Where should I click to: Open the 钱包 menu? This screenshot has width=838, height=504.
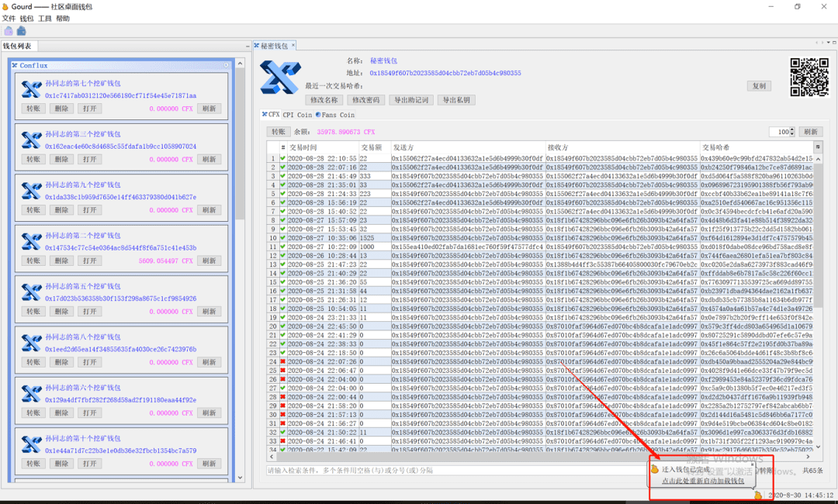26,19
